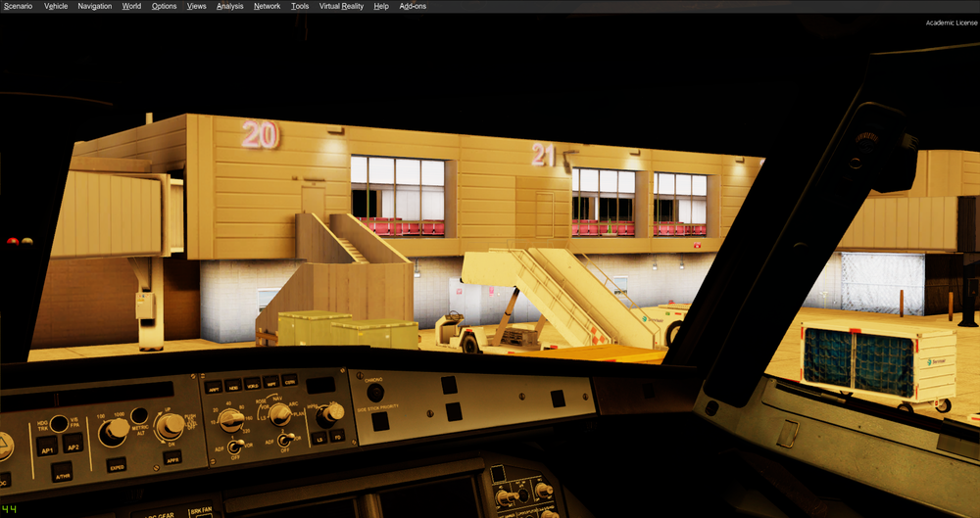Expand the Views menu dropdown
Viewport: 980px width, 518px height.
(x=197, y=6)
